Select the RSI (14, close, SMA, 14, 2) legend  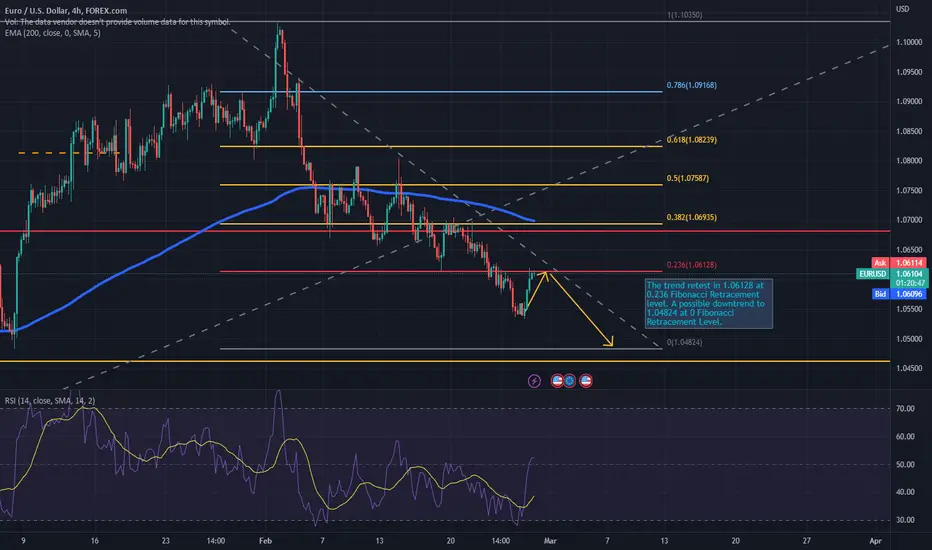49,401
